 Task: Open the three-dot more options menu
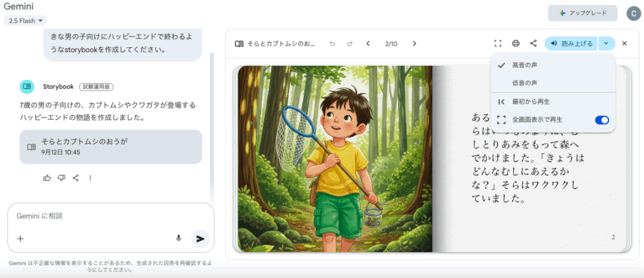tap(90, 178)
